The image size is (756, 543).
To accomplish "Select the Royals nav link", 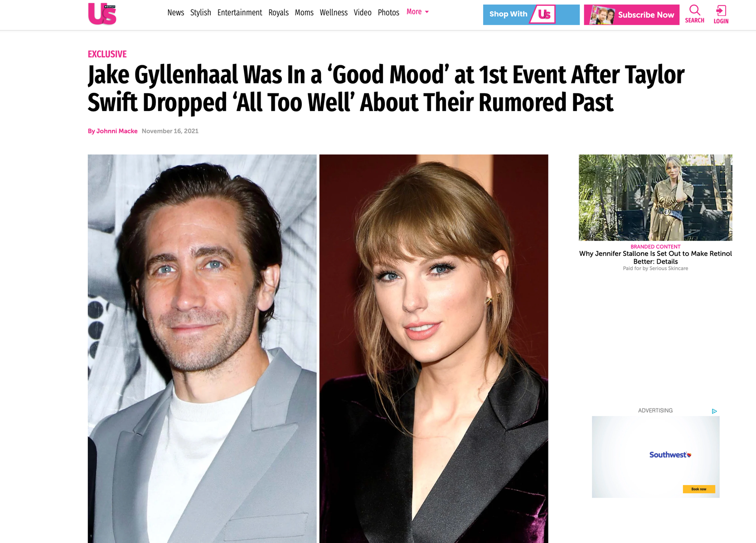I will click(278, 13).
